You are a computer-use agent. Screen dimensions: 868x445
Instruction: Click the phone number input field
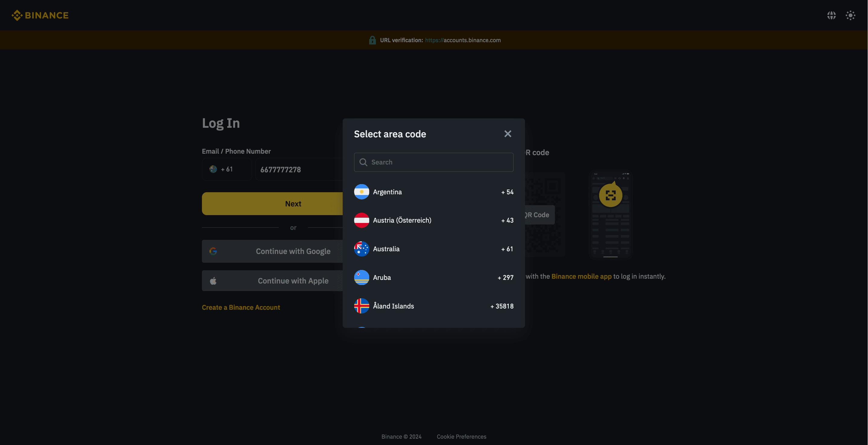299,169
